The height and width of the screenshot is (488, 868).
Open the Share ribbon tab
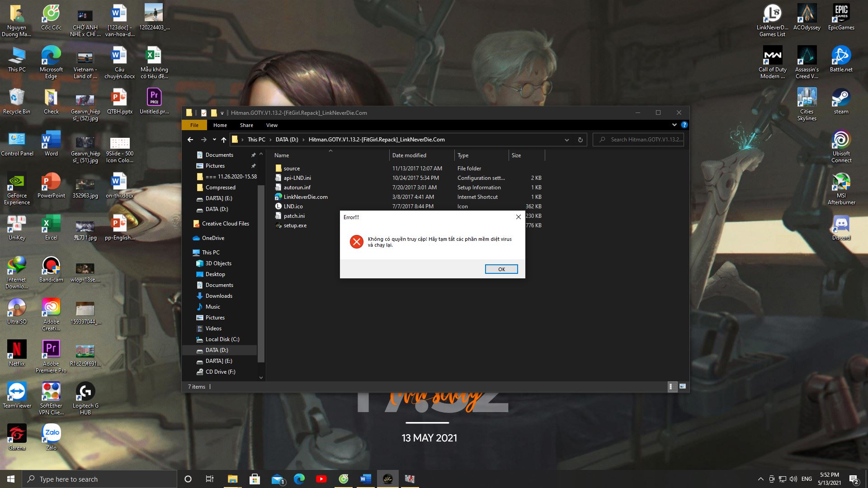[246, 125]
